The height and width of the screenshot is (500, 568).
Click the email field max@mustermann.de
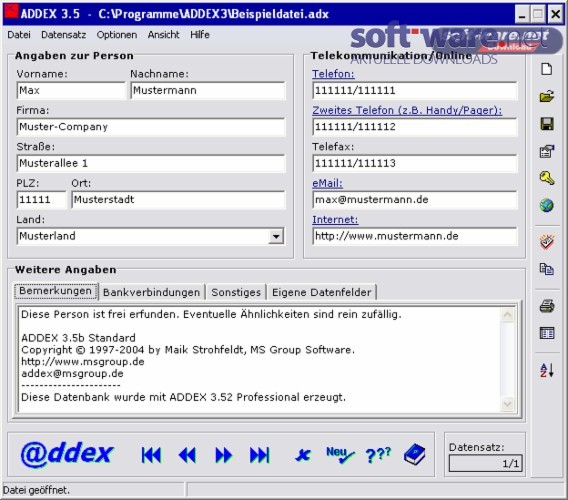click(415, 200)
